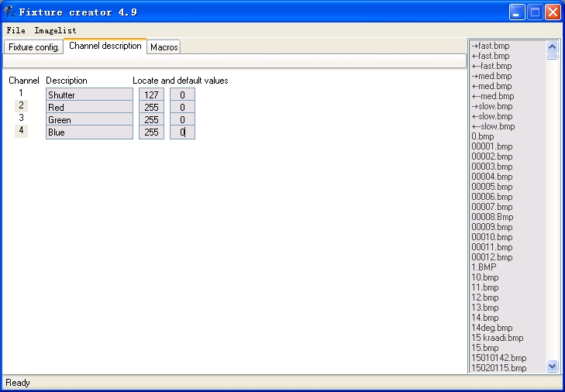Select the Channel description tab

[x=105, y=46]
